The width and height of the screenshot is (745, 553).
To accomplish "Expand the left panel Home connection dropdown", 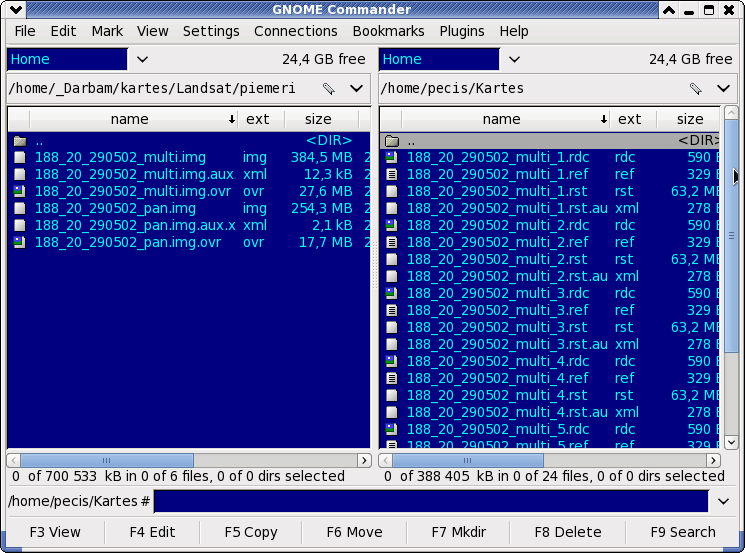I will tap(142, 59).
